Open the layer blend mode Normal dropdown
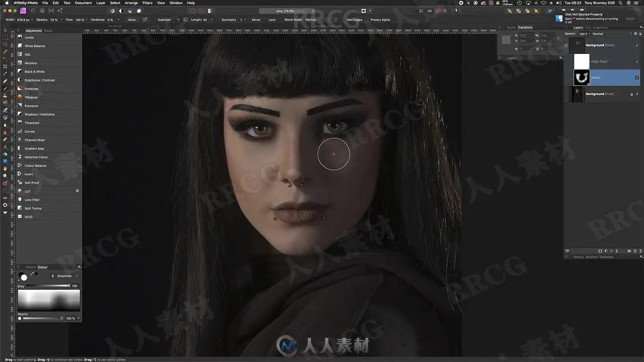644x362 pixels. coord(611,34)
